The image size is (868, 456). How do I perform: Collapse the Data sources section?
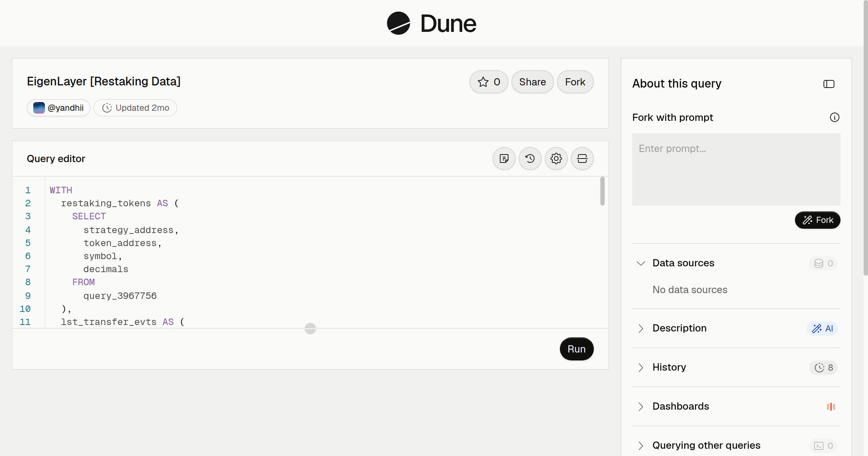pyautogui.click(x=641, y=263)
